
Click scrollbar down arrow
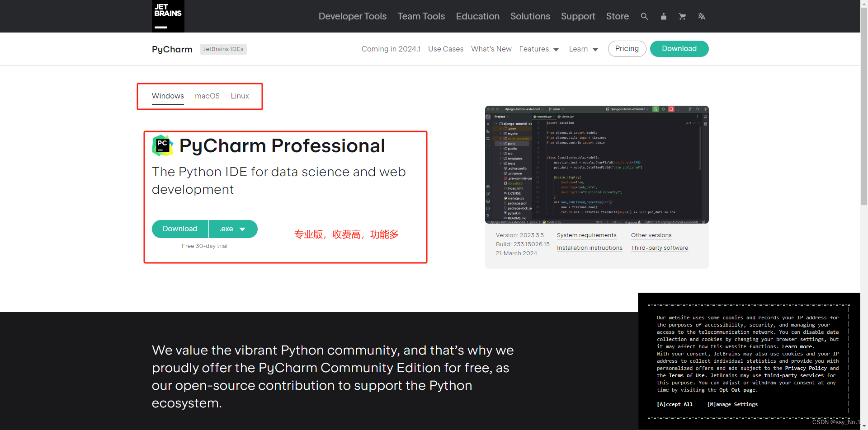(x=864, y=426)
